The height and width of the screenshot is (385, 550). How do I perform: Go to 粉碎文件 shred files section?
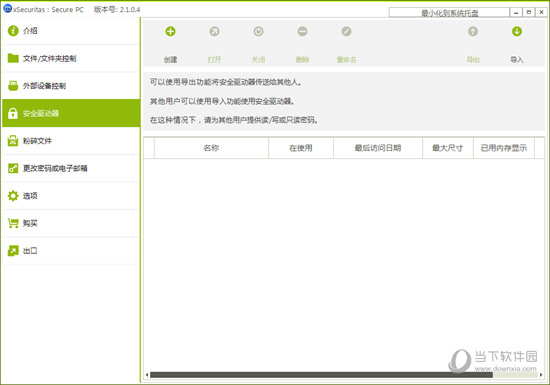point(71,141)
